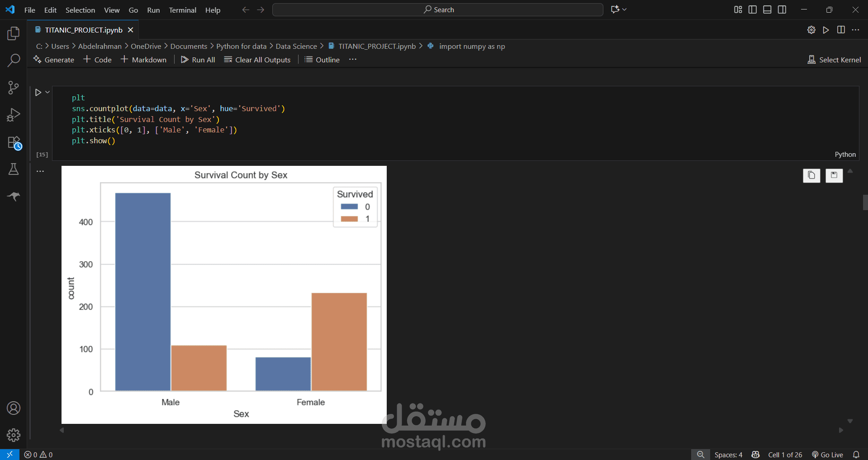The width and height of the screenshot is (868, 460).
Task: Open the Search view in activity bar
Action: point(14,60)
